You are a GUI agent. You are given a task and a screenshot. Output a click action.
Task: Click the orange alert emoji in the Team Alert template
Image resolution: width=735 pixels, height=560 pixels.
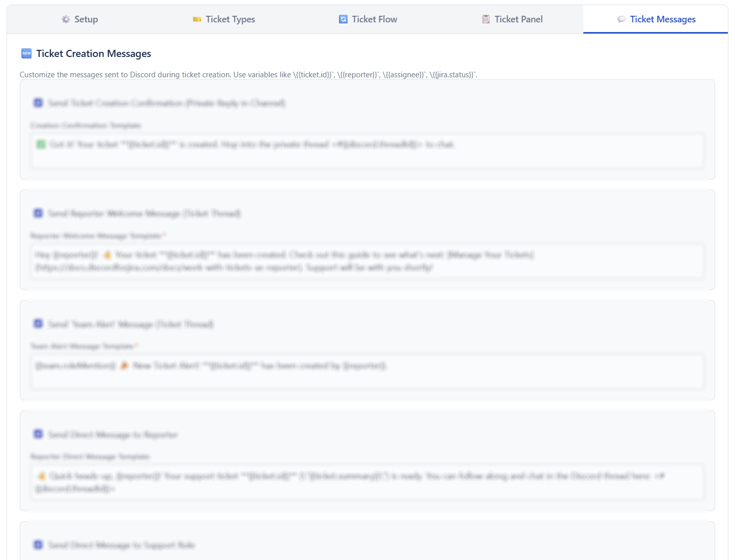125,365
